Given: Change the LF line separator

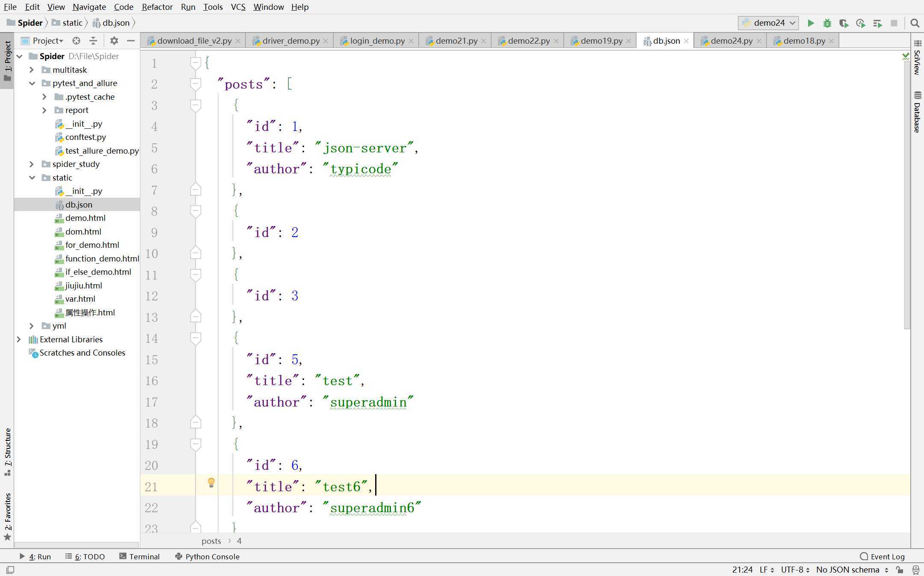Looking at the screenshot, I should tap(767, 570).
